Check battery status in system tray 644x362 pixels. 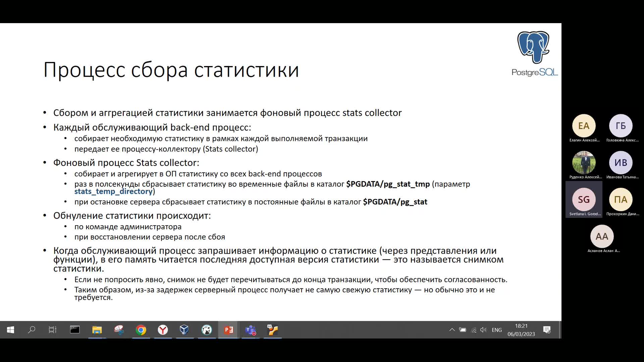[463, 330]
